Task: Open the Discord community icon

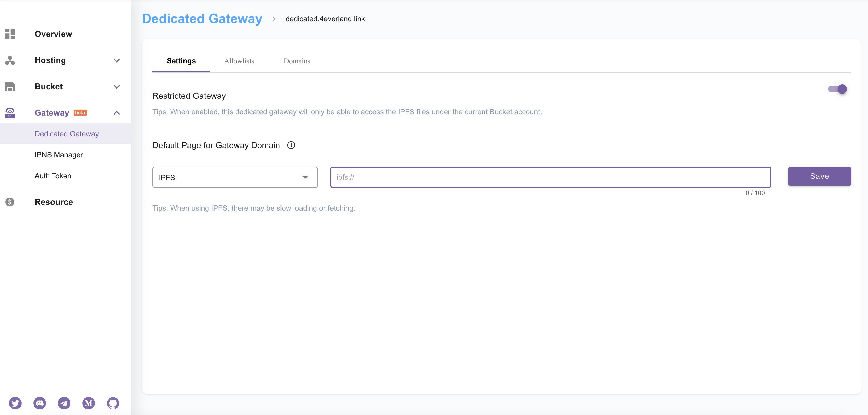Action: pos(40,403)
